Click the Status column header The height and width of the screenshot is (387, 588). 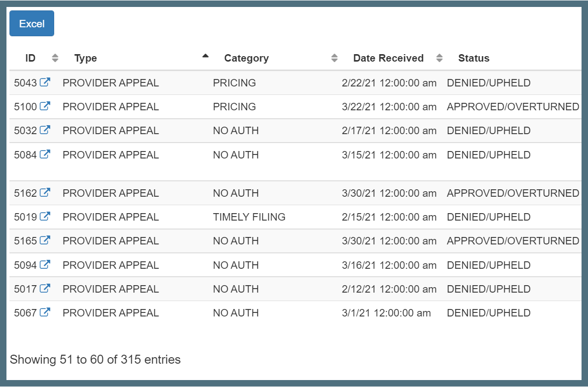[x=474, y=58]
